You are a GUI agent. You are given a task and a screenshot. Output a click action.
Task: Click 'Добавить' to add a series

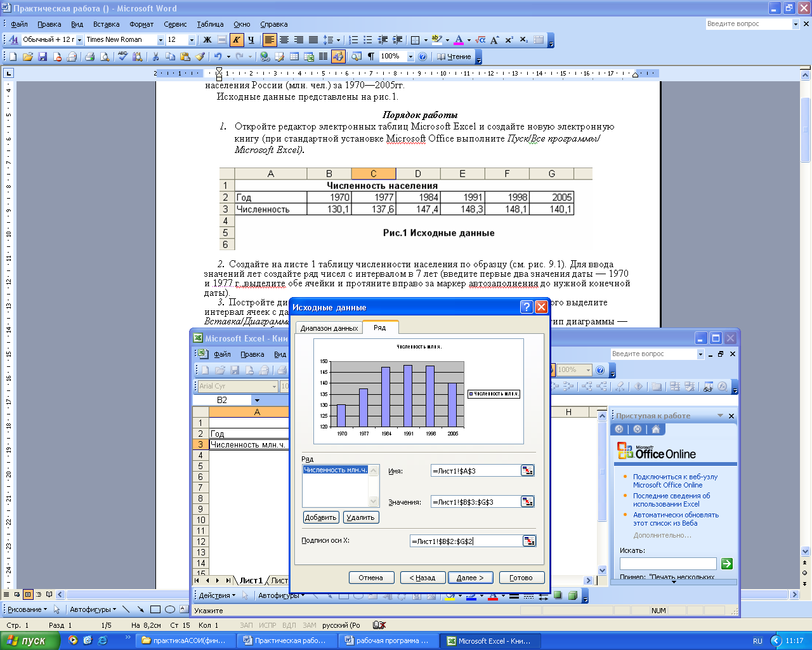[321, 517]
